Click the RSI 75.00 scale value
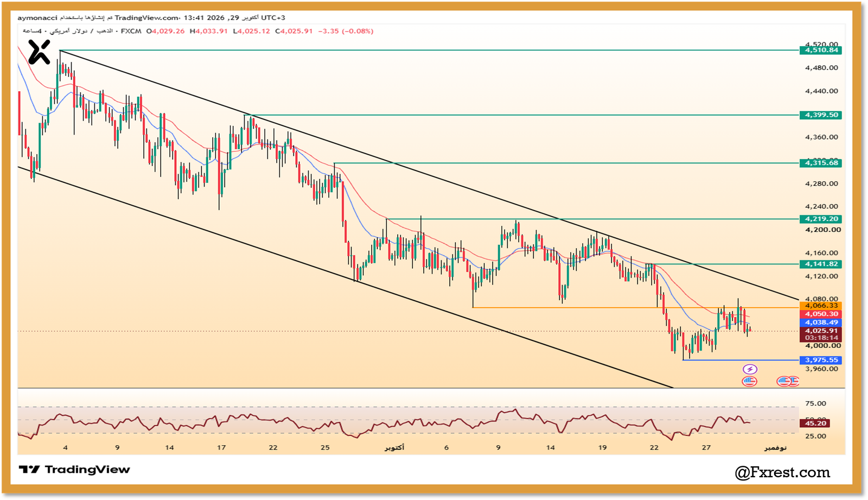 (815, 403)
